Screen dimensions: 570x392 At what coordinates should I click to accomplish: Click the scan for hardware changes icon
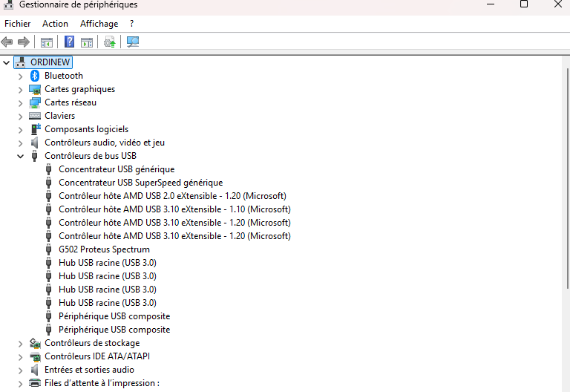click(133, 42)
